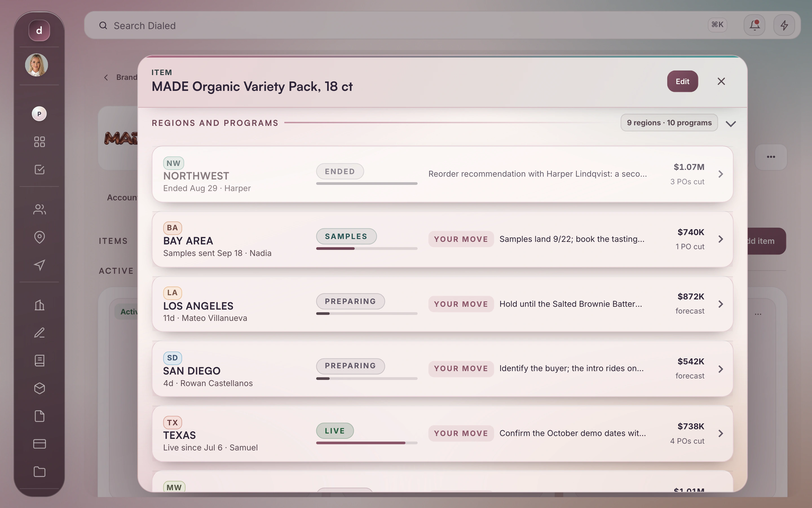This screenshot has height=508, width=812.
Task: Click the 'Reorder recommendation with Harper Lindqvist' text
Action: point(538,174)
